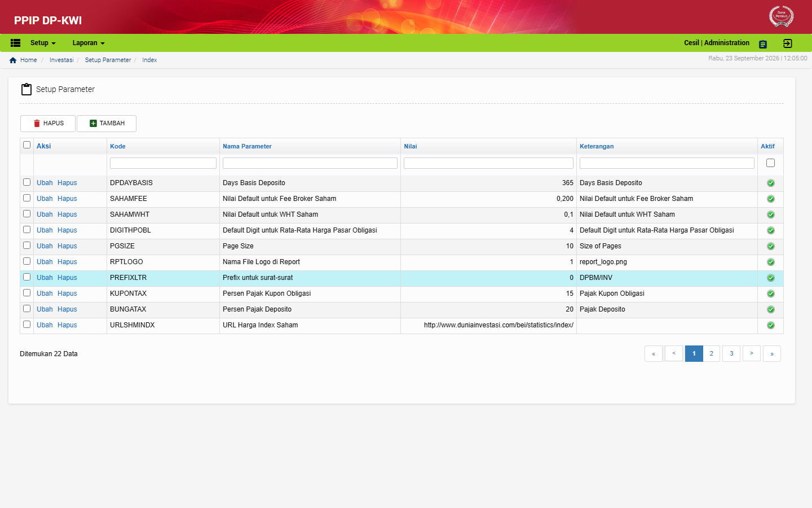Go to page 3
Screen dimensions: 812x508
tap(731, 354)
